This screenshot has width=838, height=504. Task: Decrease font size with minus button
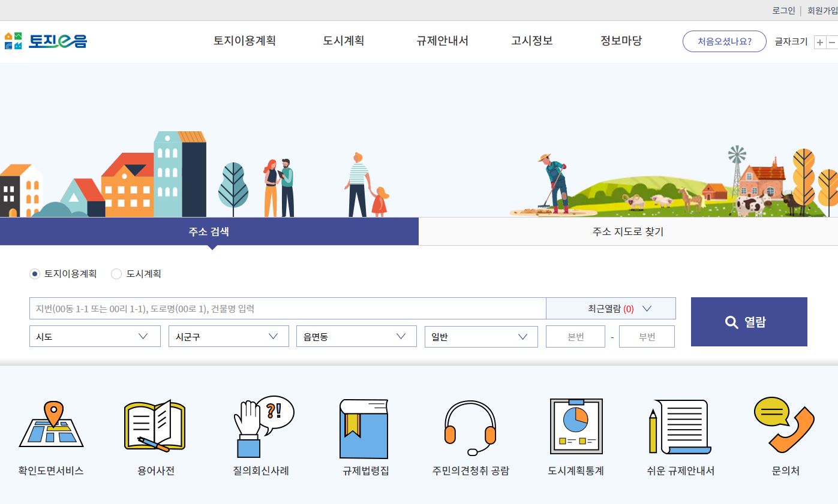832,42
